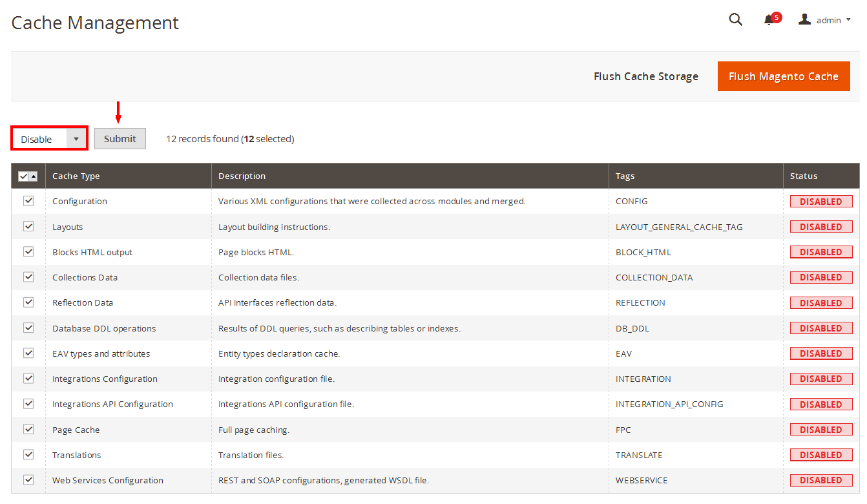Viewport: 867px width, 504px height.
Task: Uncheck the Integrations Configuration checkbox
Action: coord(28,378)
